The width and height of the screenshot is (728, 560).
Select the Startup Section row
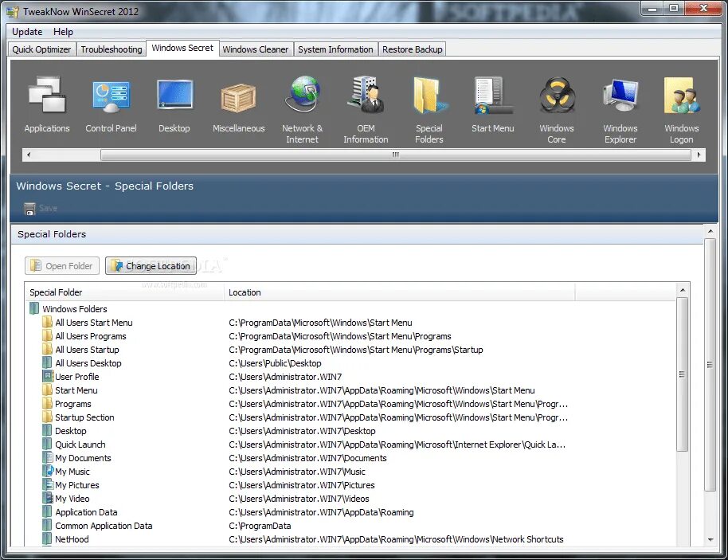[350, 417]
